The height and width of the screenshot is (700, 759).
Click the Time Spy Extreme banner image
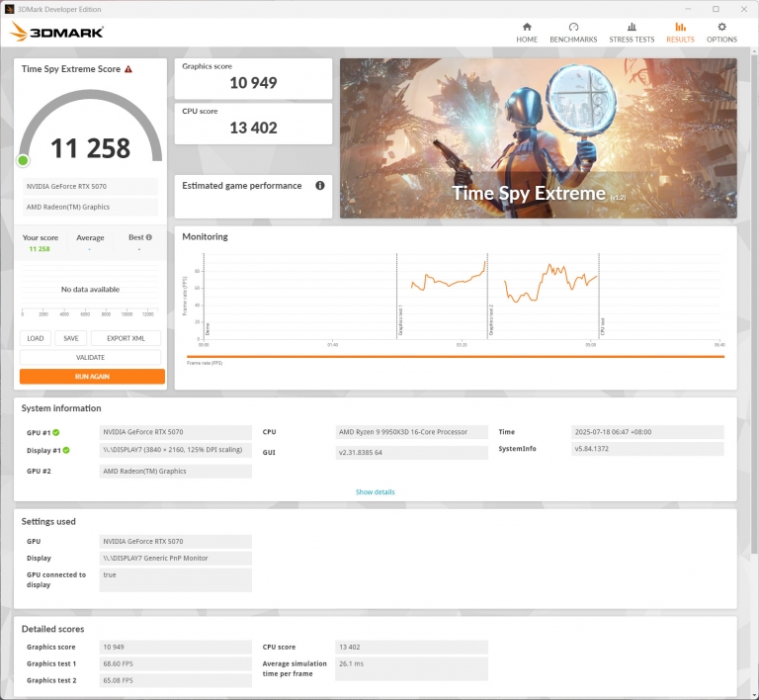(x=539, y=138)
